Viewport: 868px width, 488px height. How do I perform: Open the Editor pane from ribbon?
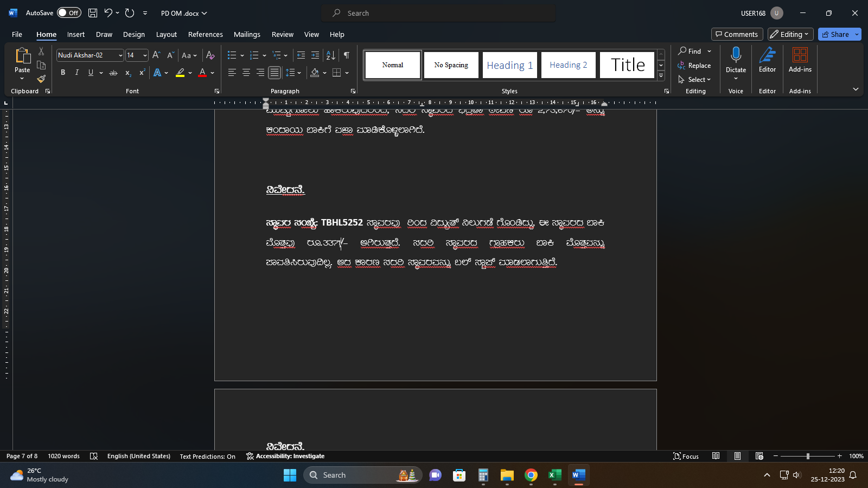click(x=768, y=60)
